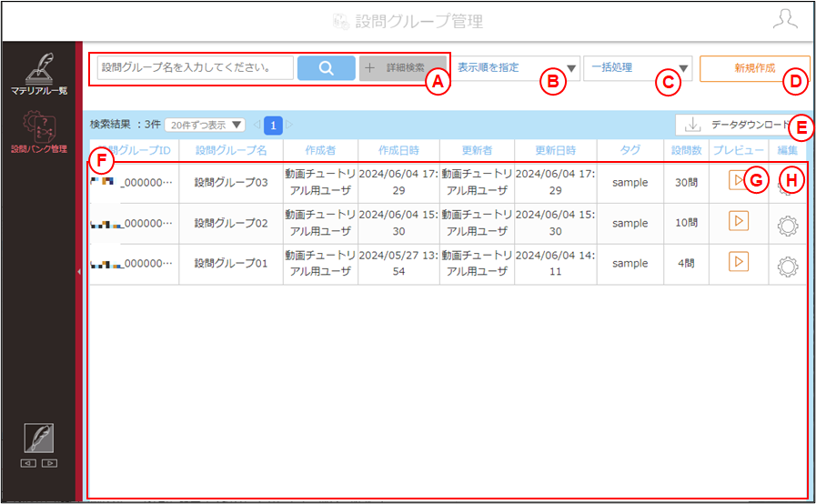Click the user profile icon
The height and width of the screenshot is (504, 816).
click(785, 19)
